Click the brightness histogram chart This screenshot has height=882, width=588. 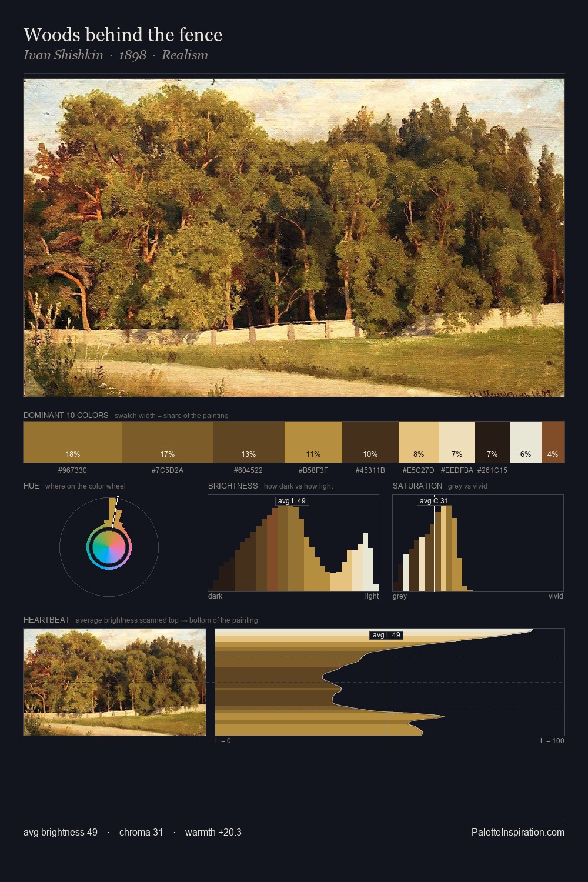[x=293, y=543]
